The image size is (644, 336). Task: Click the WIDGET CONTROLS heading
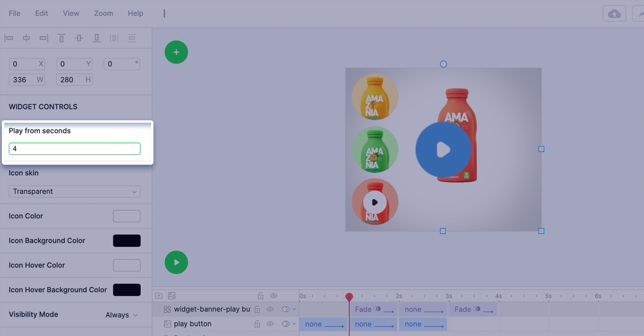click(43, 107)
